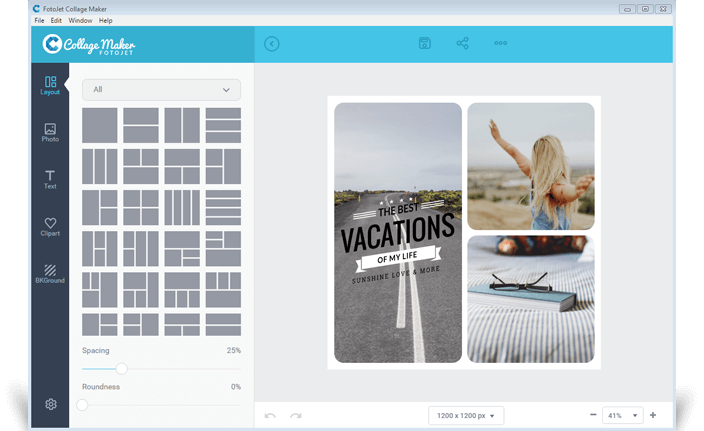Adjust the Spacing slider handle
The image size is (704, 431).
[121, 369]
